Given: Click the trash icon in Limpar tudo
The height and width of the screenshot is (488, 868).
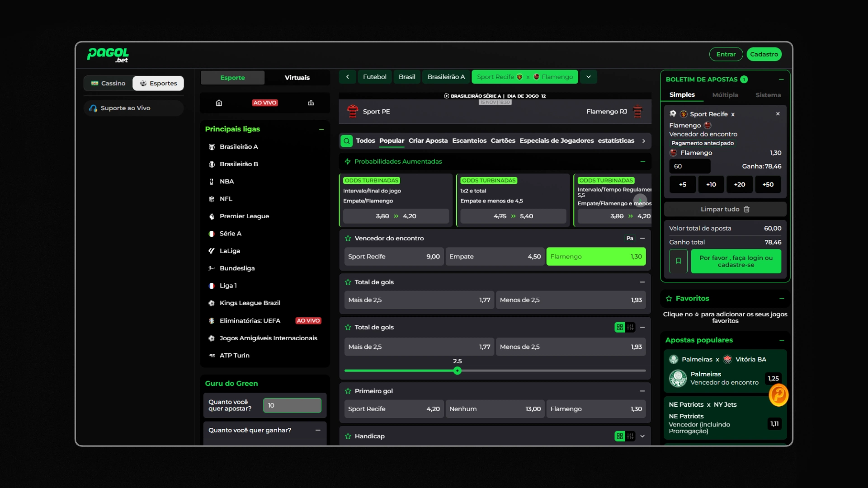Looking at the screenshot, I should 747,209.
